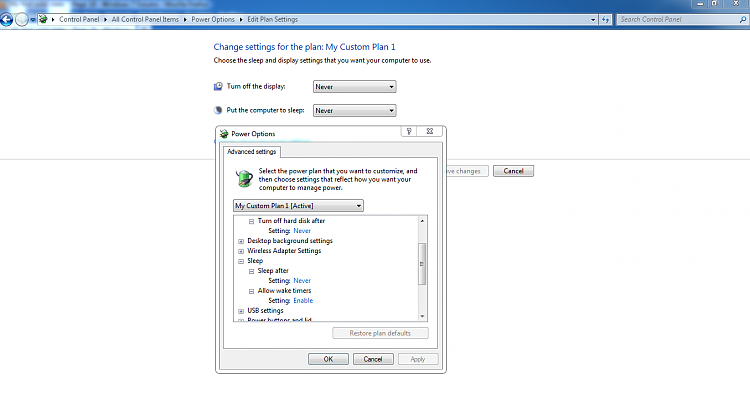Click the Back navigation arrow
The image size is (750, 398).
[6, 20]
